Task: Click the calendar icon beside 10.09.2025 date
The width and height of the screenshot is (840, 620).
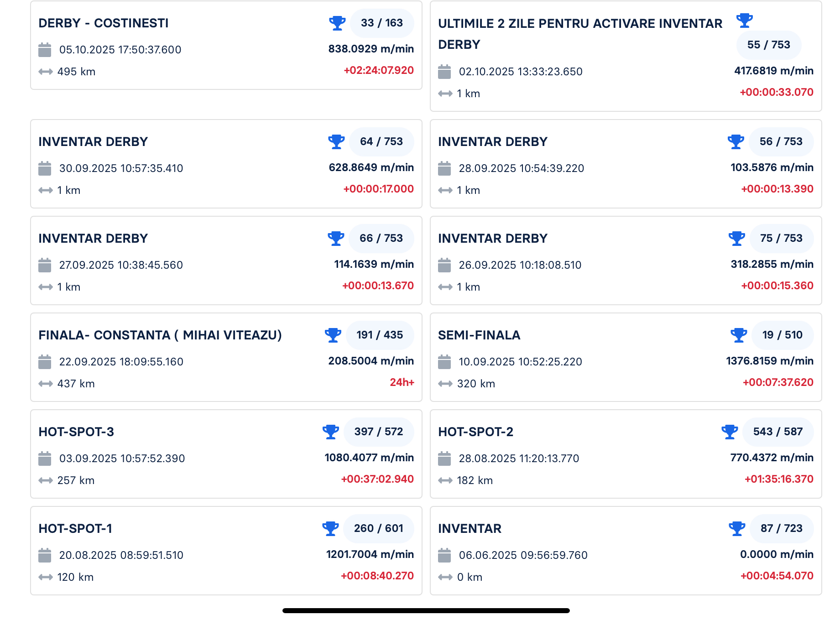Action: click(x=444, y=362)
